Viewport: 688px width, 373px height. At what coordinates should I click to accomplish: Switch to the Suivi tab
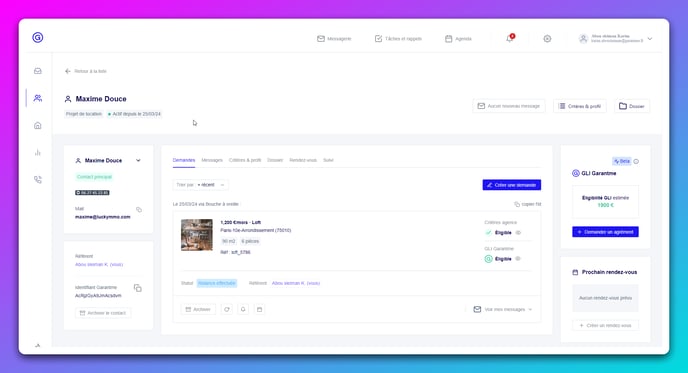328,160
